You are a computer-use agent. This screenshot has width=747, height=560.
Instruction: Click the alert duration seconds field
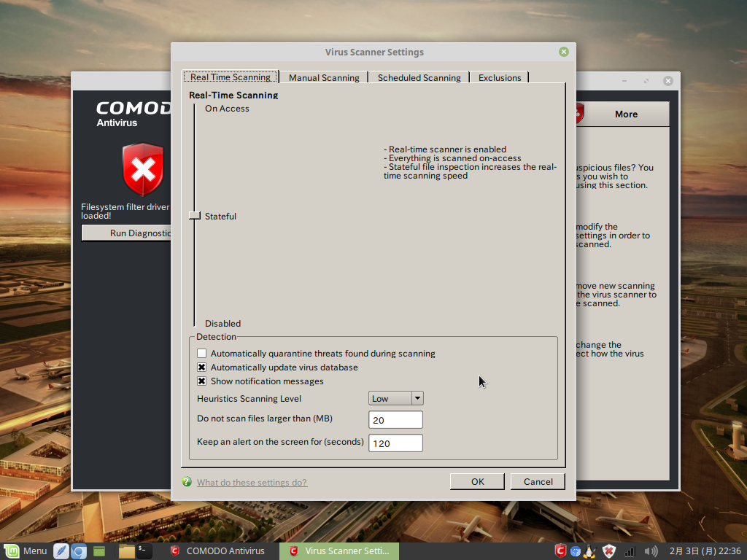395,443
